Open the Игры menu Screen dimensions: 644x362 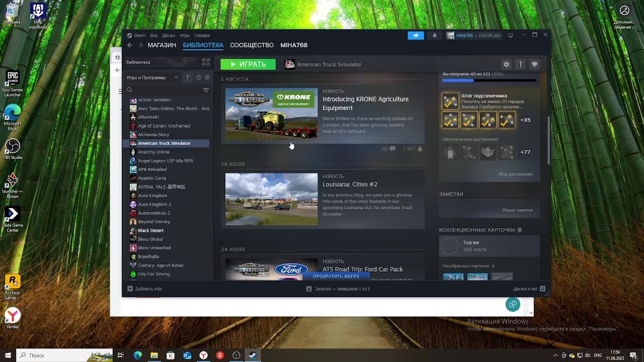[185, 35]
